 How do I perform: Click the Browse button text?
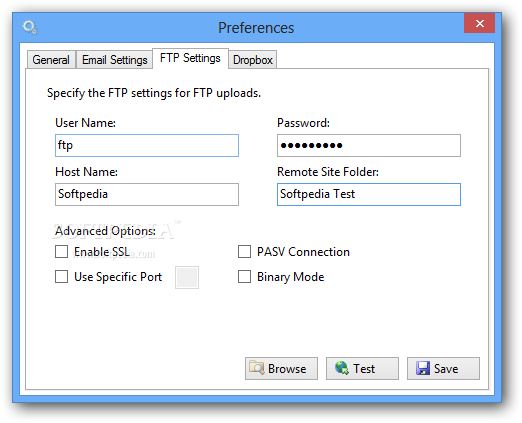click(287, 369)
